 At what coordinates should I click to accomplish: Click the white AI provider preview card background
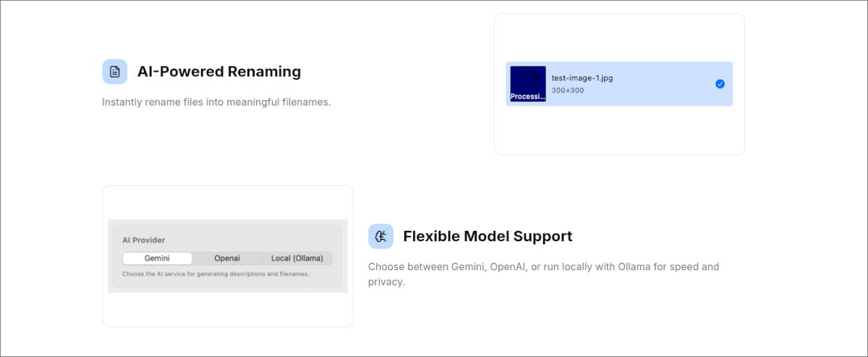(227, 310)
